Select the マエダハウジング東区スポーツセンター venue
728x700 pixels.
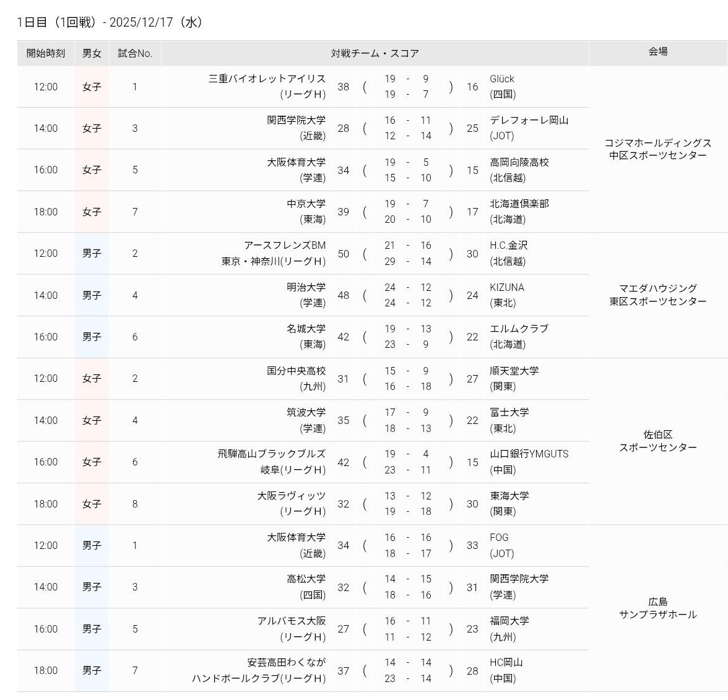(657, 295)
